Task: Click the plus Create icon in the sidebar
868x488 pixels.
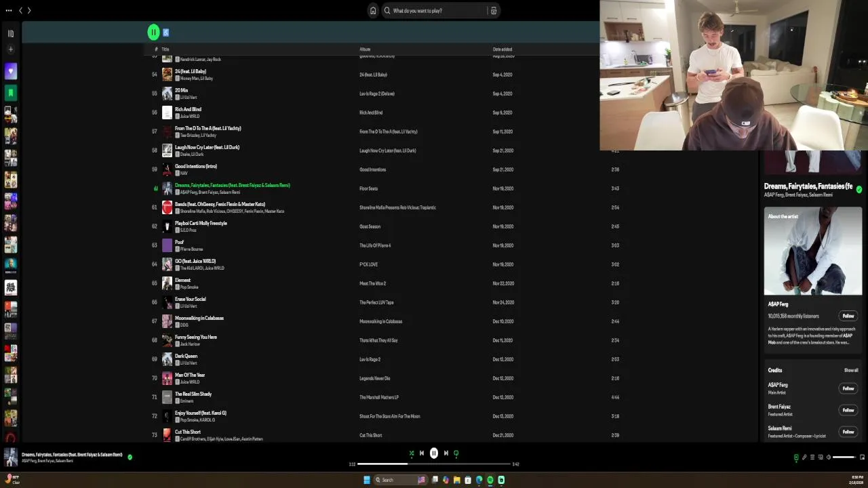Action: [x=11, y=49]
